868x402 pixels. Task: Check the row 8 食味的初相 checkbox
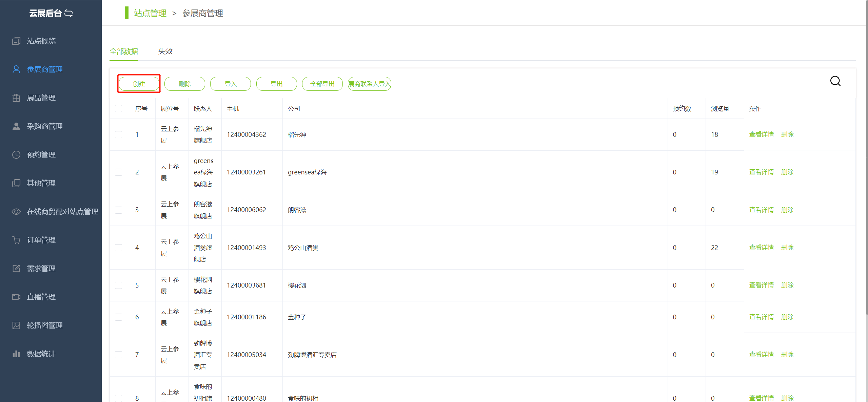118,398
